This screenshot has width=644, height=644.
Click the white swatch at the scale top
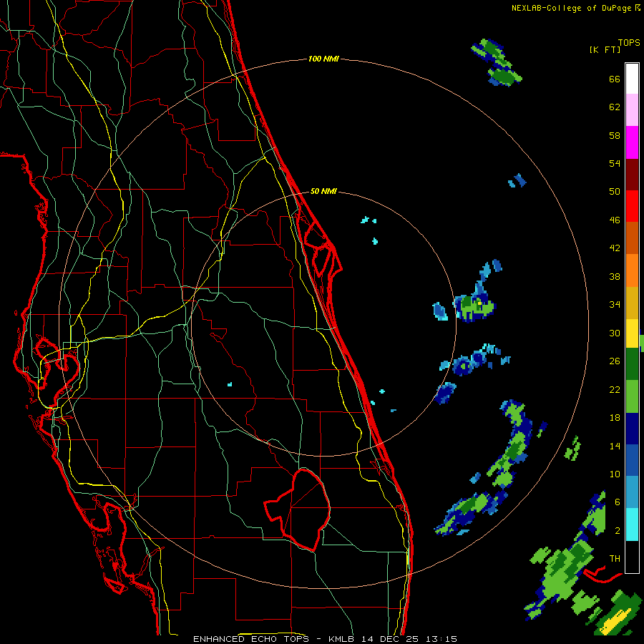click(632, 79)
